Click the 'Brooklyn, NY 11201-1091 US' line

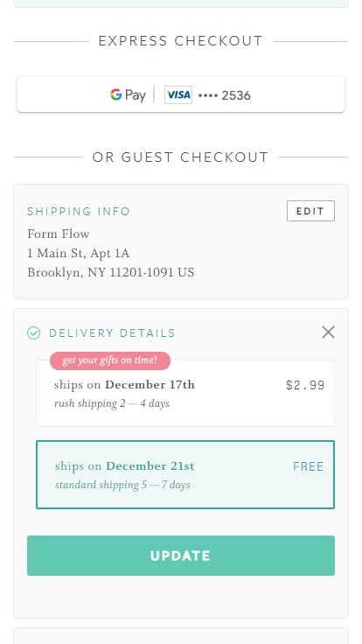pos(111,273)
